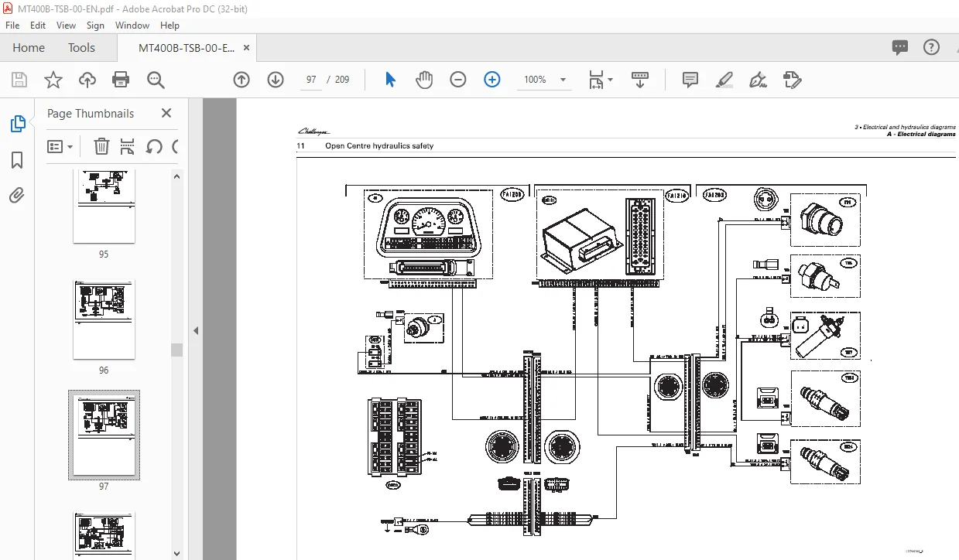The height and width of the screenshot is (560, 959).
Task: Delete selected page thumbnail
Action: (x=101, y=146)
